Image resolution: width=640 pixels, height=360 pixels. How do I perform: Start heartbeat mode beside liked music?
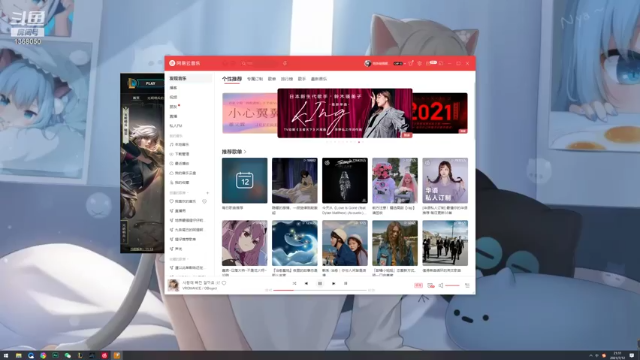(204, 201)
